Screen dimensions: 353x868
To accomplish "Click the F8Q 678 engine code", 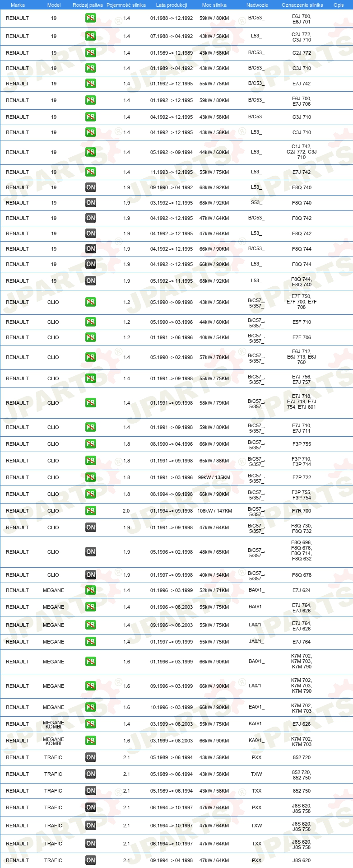I will point(302,575).
